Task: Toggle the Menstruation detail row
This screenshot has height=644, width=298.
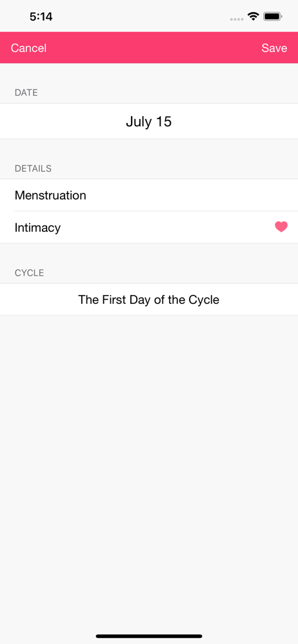Action: [149, 195]
